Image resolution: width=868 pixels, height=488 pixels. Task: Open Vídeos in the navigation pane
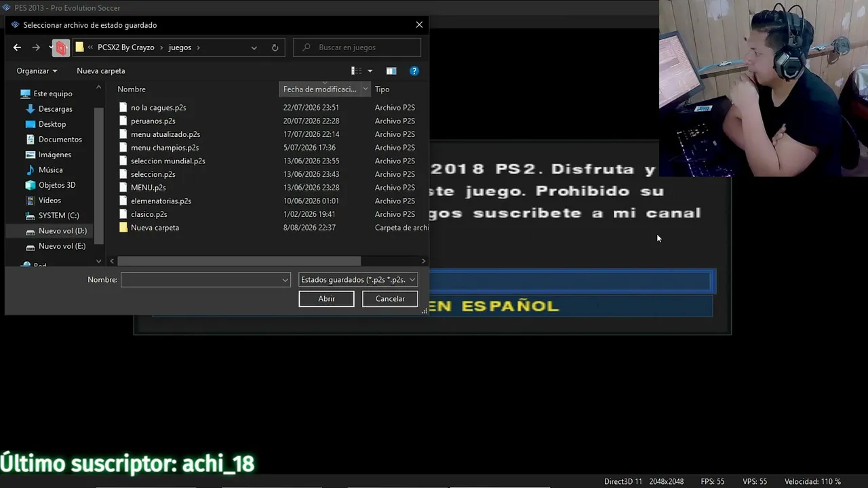50,200
